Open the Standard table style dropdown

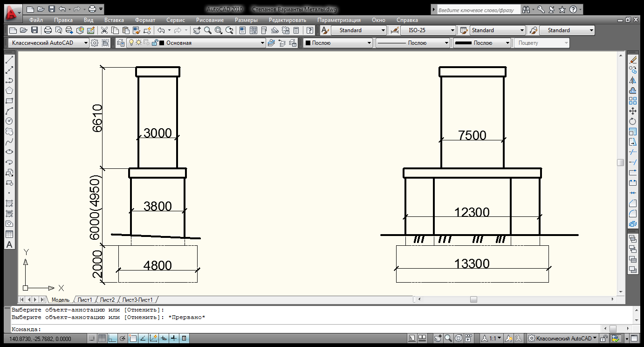tap(497, 30)
